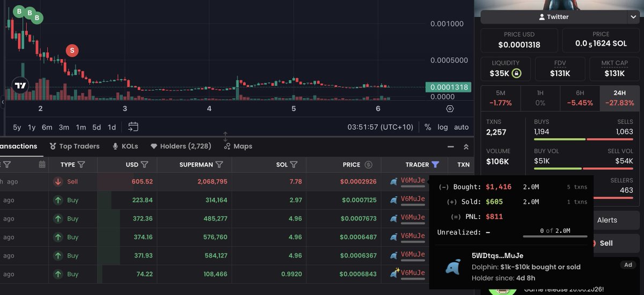The height and width of the screenshot is (295, 644).
Task: Click the price 0.0₅1624 SOL box
Action: [x=601, y=40]
